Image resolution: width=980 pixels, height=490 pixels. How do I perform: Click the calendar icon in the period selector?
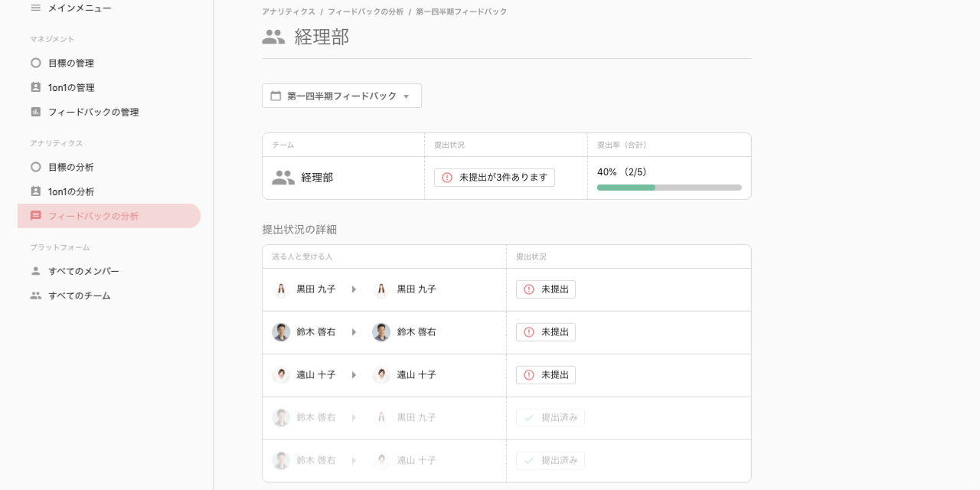click(x=276, y=96)
